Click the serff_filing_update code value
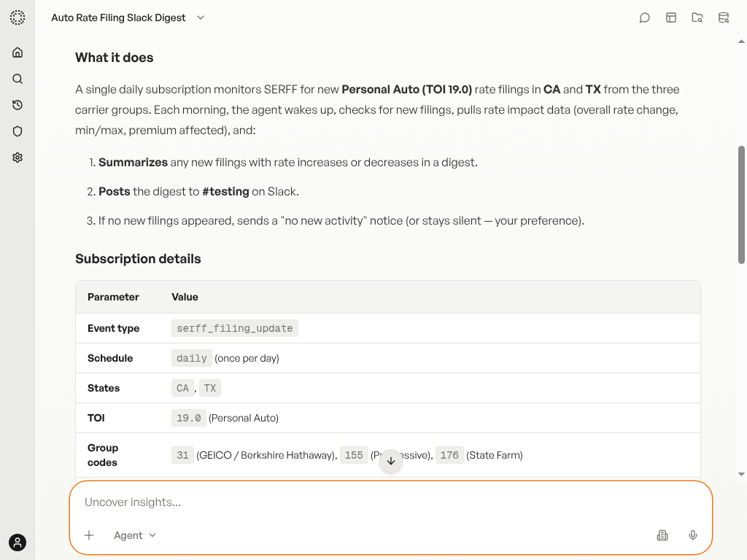 235,328
